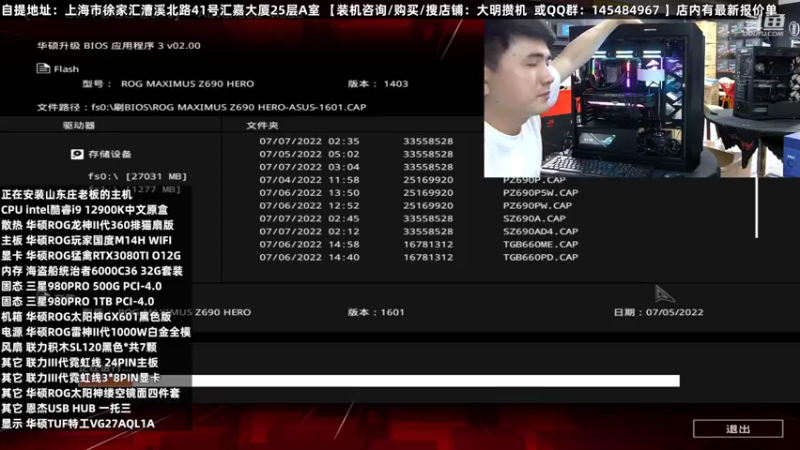
Task: Click the file list vertical scrollbar
Action: click(757, 207)
